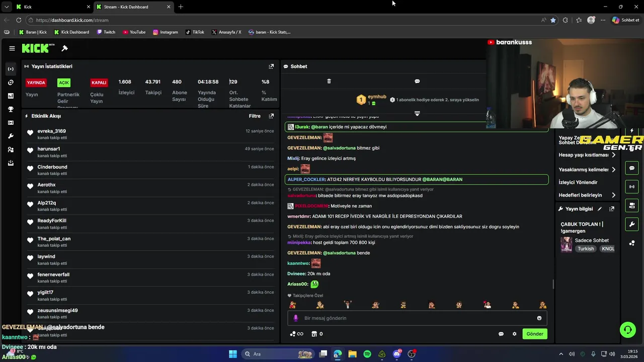Click the moderator hammer icon in header
Image resolution: width=644 pixels, height=362 pixels.
click(64, 48)
